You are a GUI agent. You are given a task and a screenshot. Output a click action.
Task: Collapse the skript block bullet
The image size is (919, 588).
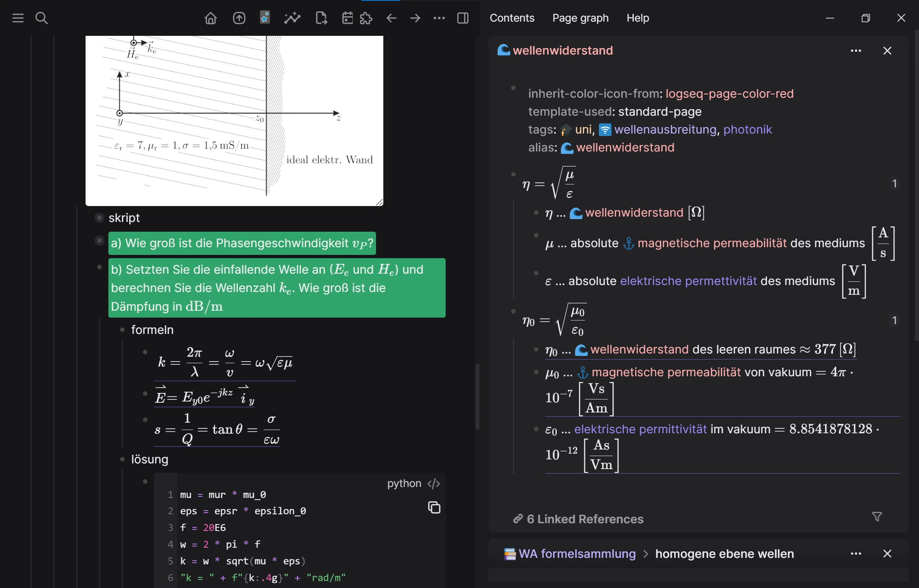coord(99,218)
